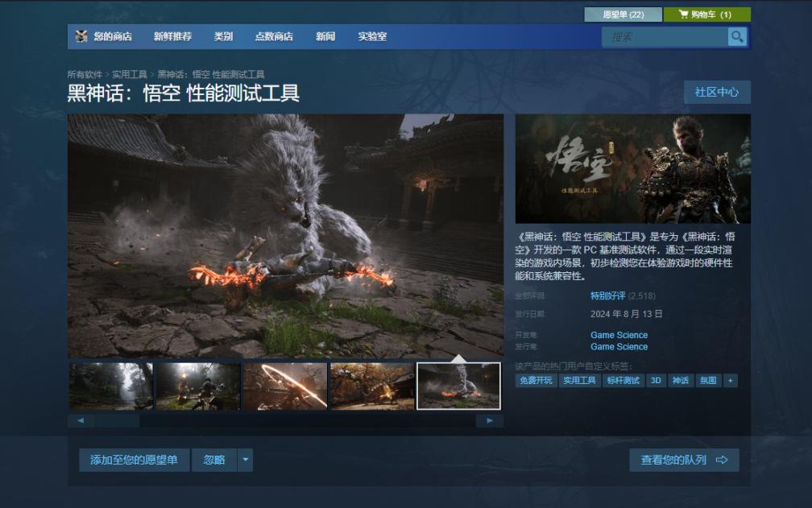The width and height of the screenshot is (812, 508).
Task: Open the 实验室 menu item
Action: (x=372, y=37)
